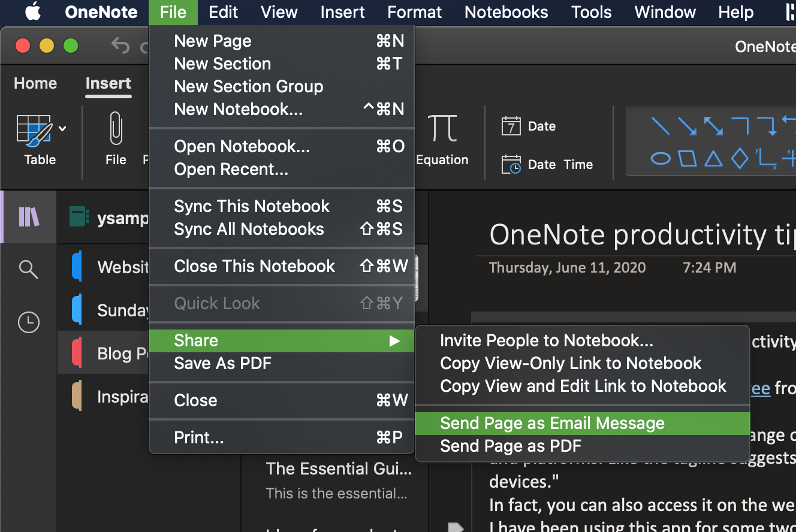This screenshot has height=532, width=796.
Task: Select the axes graph shape
Action: [x=765, y=159]
